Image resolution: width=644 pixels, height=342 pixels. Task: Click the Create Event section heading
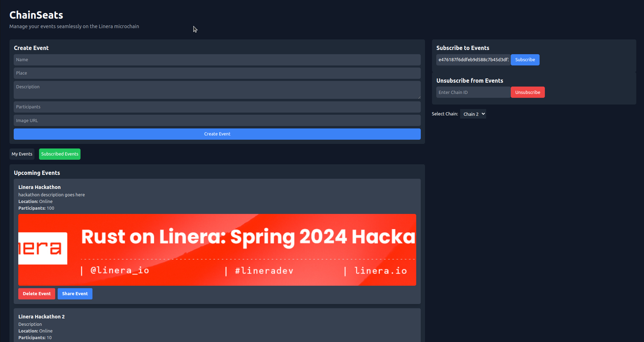31,48
